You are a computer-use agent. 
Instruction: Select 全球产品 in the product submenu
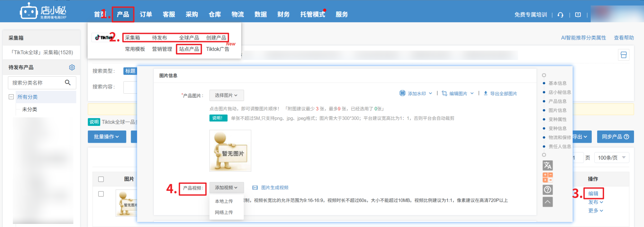(189, 38)
